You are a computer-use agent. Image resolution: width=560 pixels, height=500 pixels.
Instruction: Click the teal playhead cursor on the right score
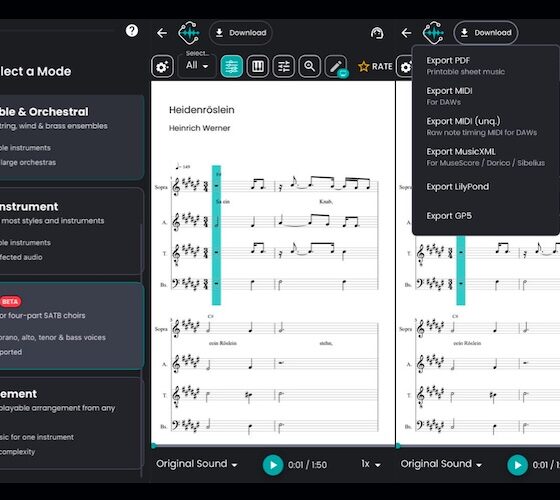point(461,270)
